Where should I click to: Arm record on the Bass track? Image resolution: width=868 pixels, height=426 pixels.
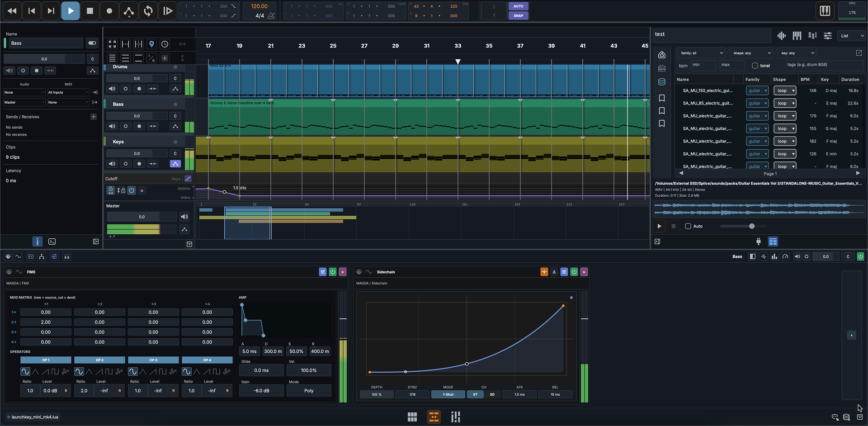pos(139,126)
